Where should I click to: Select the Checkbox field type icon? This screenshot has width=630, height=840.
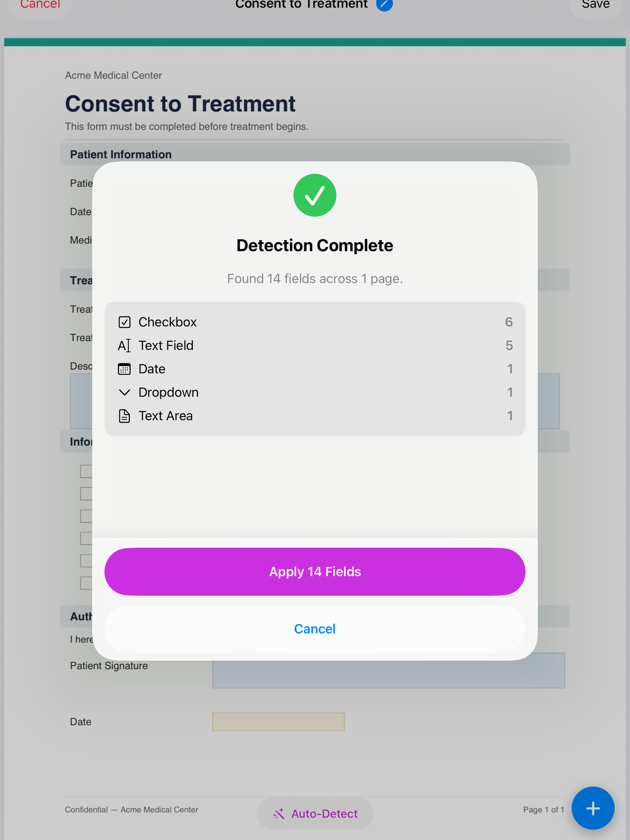click(x=124, y=322)
